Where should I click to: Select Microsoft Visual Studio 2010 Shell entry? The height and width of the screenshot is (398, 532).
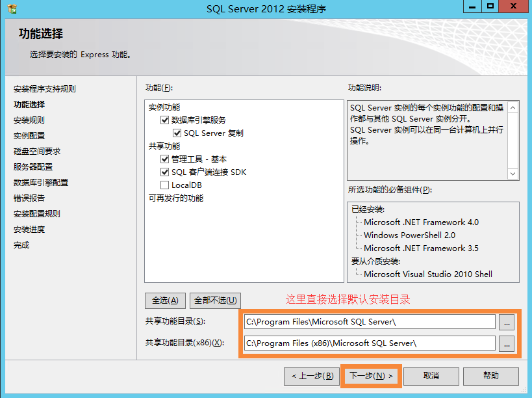point(428,274)
